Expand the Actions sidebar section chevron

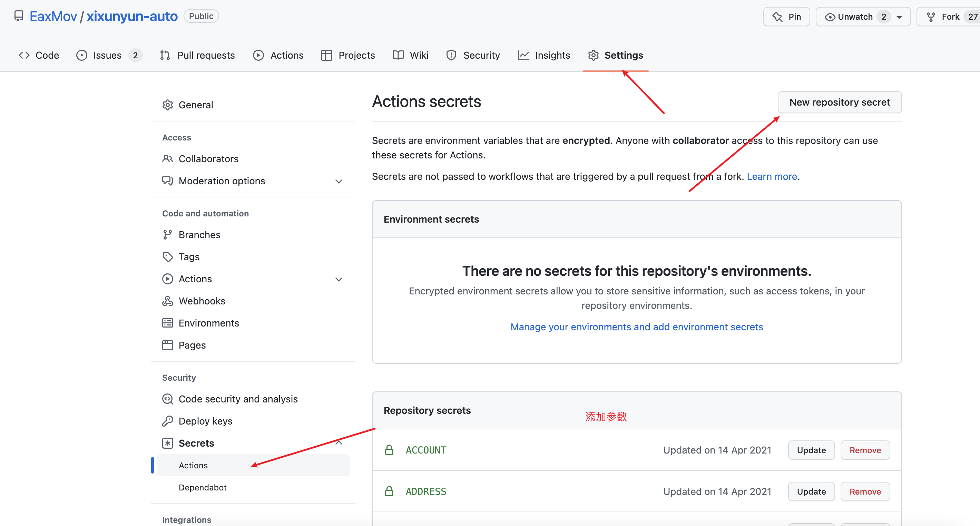[x=339, y=279]
